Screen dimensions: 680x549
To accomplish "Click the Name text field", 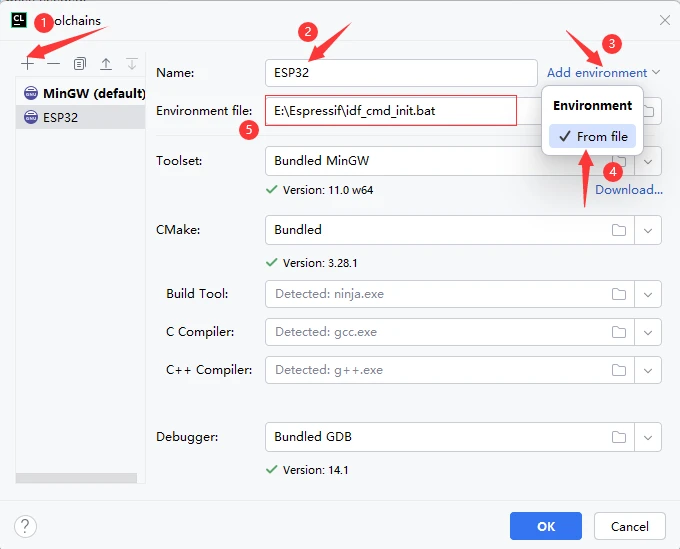I will [400, 73].
